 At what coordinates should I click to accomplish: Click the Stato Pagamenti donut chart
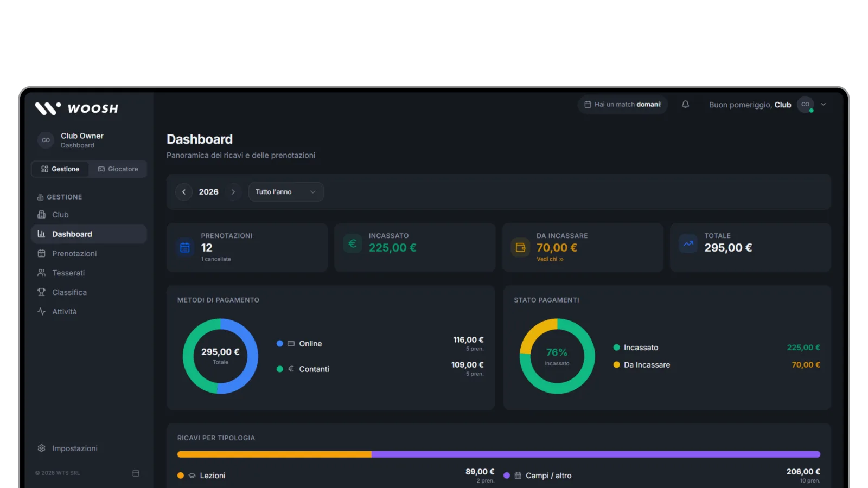[557, 356]
